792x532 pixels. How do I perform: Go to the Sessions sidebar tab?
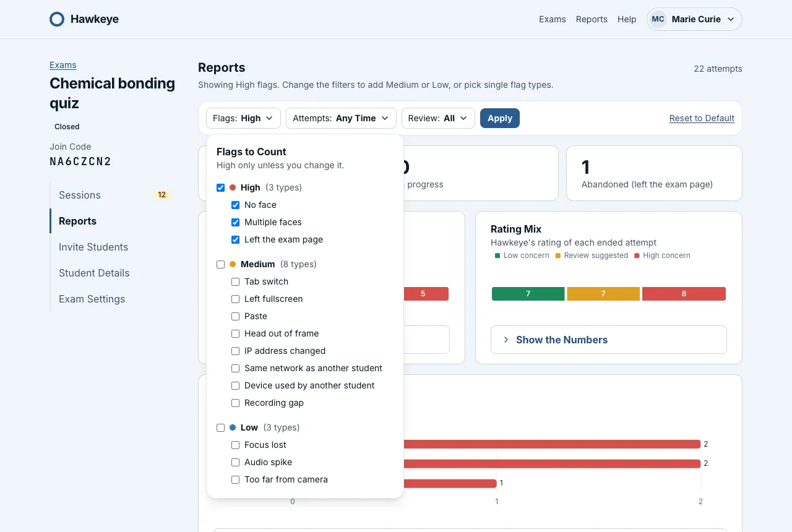click(113, 195)
